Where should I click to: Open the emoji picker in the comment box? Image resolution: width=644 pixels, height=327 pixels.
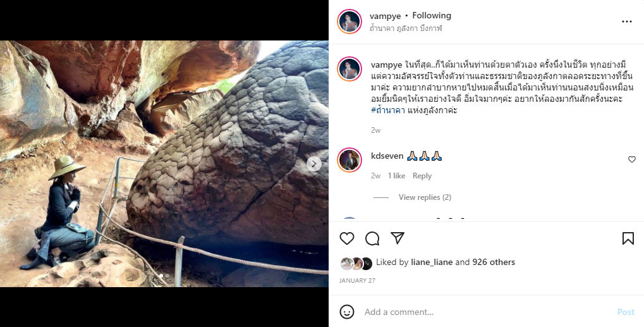[x=347, y=312]
